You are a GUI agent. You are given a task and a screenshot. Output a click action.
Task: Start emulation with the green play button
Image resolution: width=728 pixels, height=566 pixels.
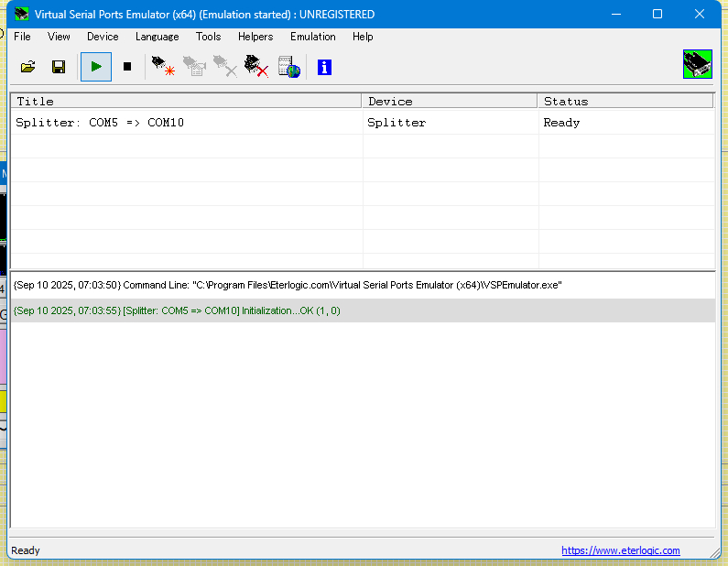[x=96, y=67]
